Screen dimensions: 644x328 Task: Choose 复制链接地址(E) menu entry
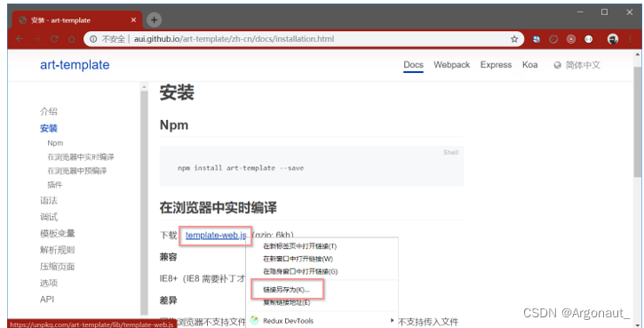click(x=322, y=302)
